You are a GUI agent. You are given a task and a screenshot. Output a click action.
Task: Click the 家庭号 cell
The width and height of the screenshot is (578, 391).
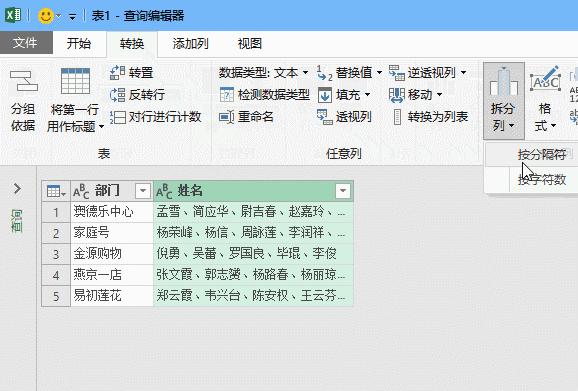coord(112,233)
